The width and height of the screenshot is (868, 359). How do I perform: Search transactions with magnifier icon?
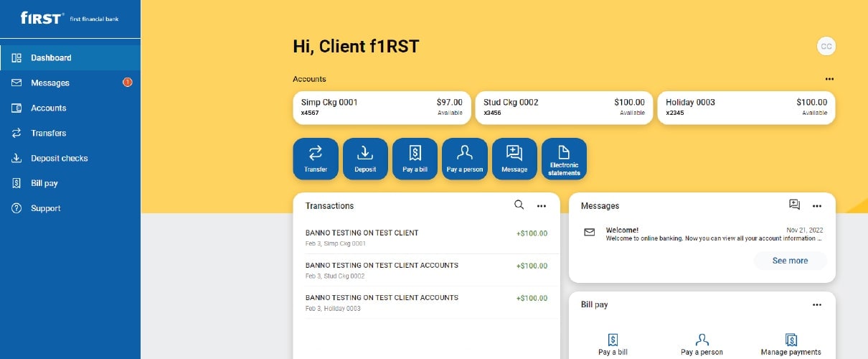519,205
